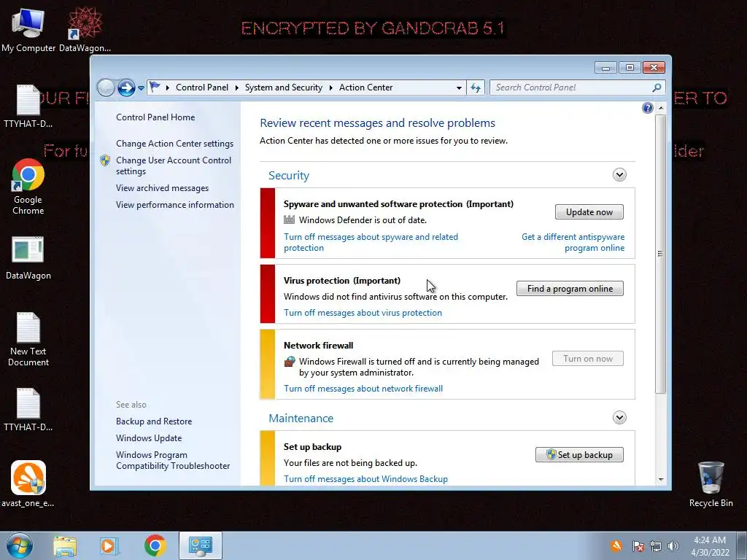Open View performance information
This screenshot has height=560, width=747.
pos(175,205)
